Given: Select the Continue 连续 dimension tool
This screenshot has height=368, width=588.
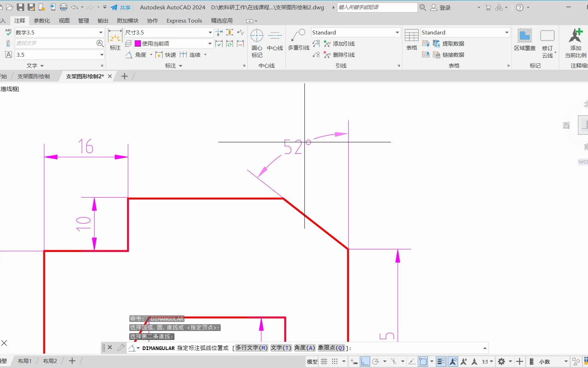Looking at the screenshot, I should [190, 55].
